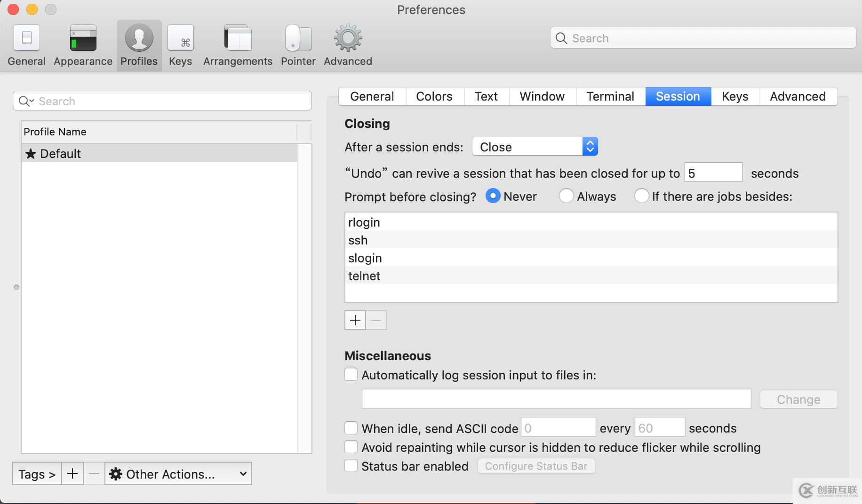Open the Advanced preferences pane
Image resolution: width=862 pixels, height=504 pixels.
pyautogui.click(x=347, y=45)
